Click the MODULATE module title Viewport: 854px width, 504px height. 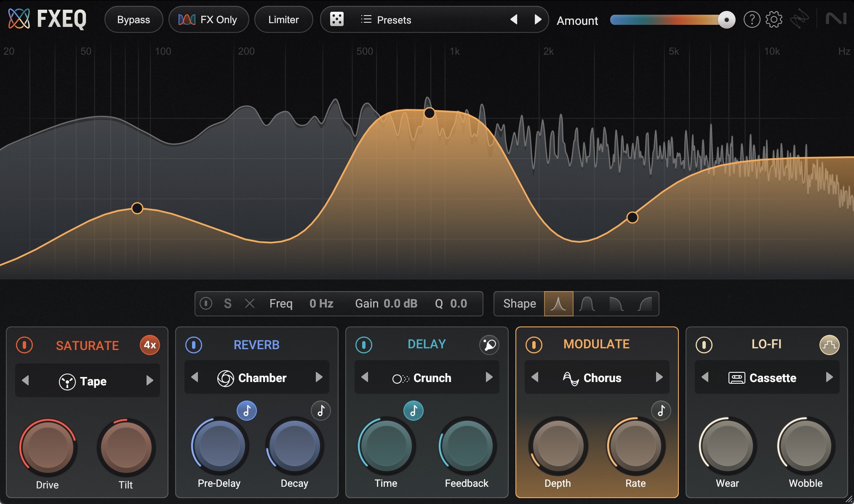(x=596, y=344)
